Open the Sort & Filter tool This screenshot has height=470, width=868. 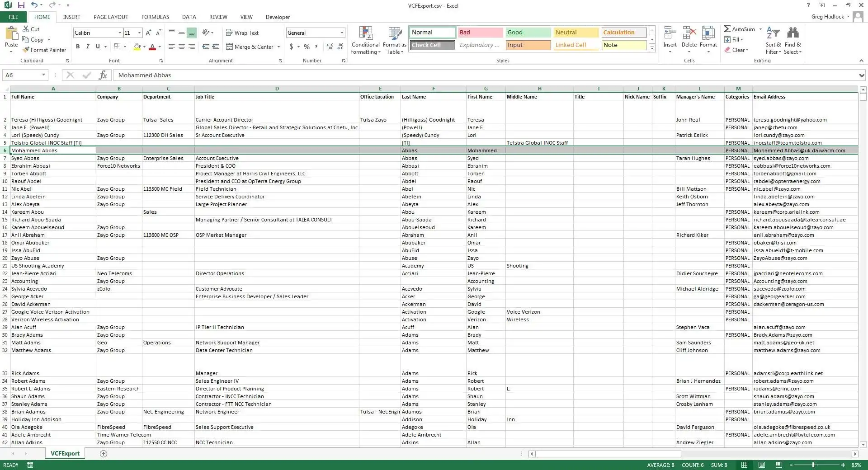pos(773,41)
